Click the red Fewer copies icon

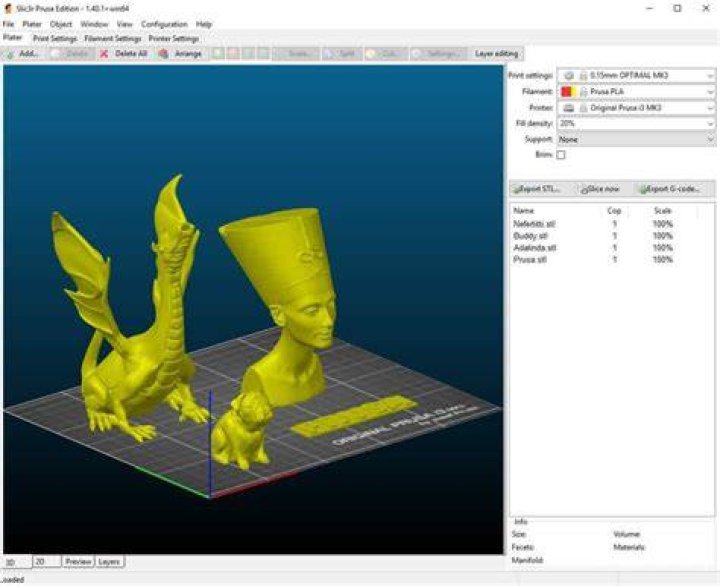(234, 54)
